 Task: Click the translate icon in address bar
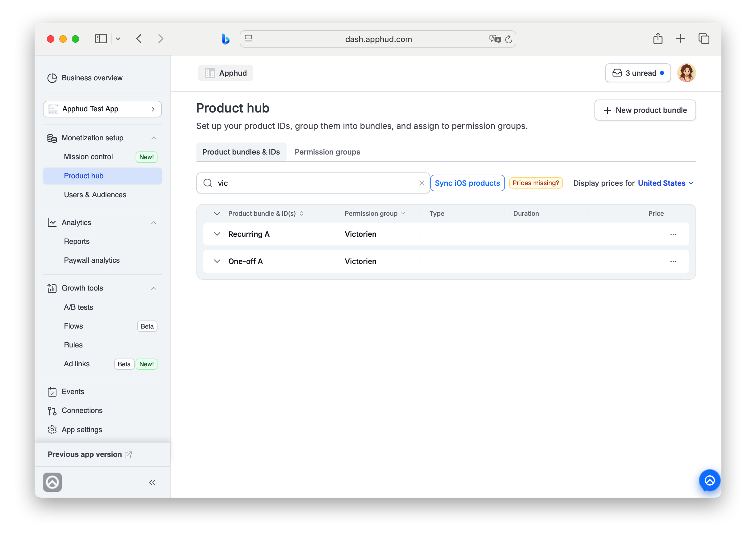point(495,39)
